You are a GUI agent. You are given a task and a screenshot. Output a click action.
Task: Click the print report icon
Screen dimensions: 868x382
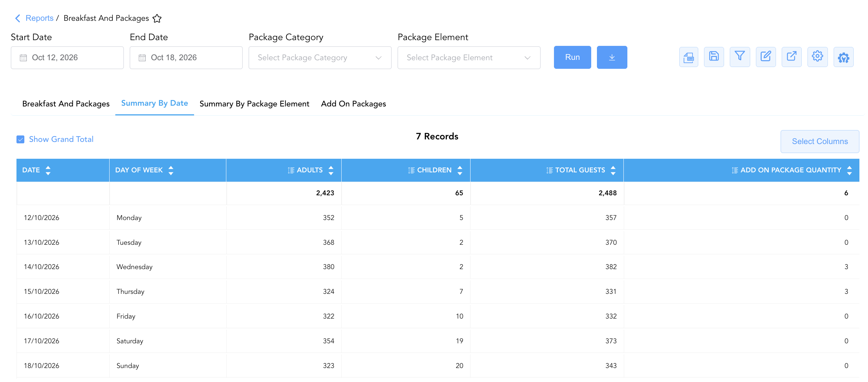click(x=688, y=57)
